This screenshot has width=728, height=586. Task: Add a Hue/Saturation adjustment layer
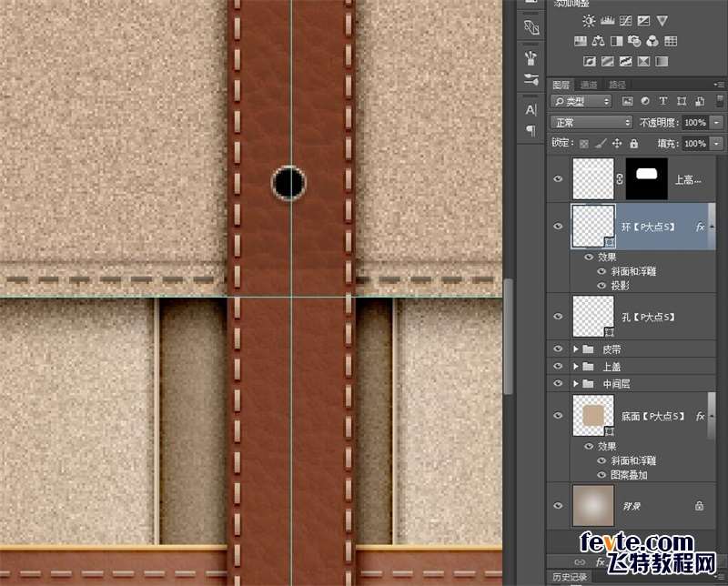coord(581,41)
